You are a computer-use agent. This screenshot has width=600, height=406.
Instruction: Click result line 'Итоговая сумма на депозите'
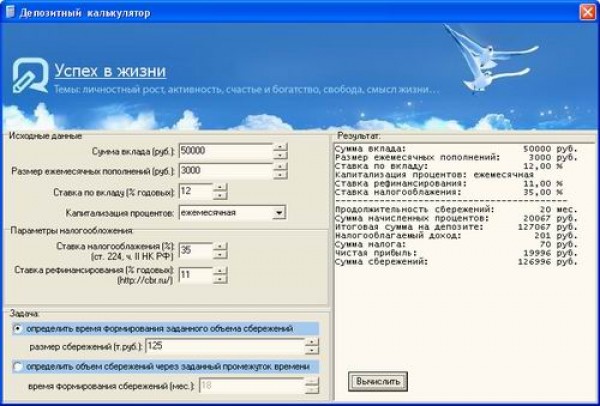456,227
